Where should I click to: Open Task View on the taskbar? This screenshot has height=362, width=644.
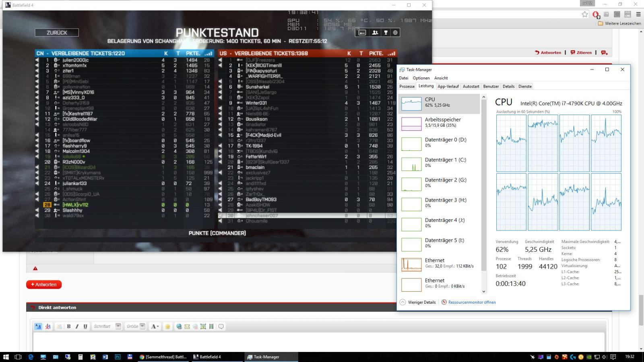[18, 357]
